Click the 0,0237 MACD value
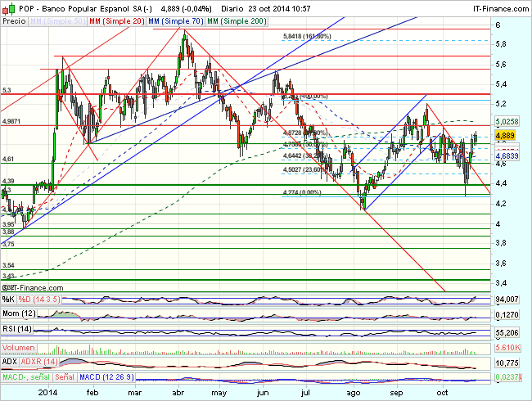 [x=507, y=377]
